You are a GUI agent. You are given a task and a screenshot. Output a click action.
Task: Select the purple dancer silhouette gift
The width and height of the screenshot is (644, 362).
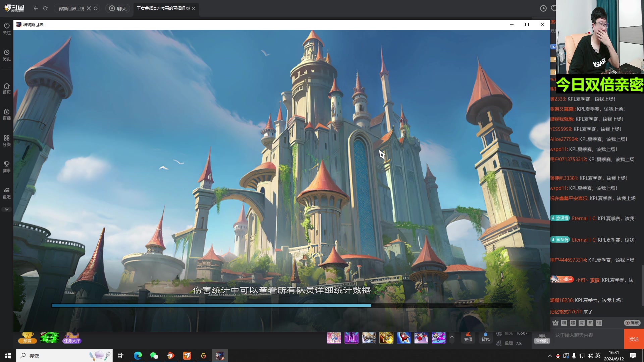352,338
